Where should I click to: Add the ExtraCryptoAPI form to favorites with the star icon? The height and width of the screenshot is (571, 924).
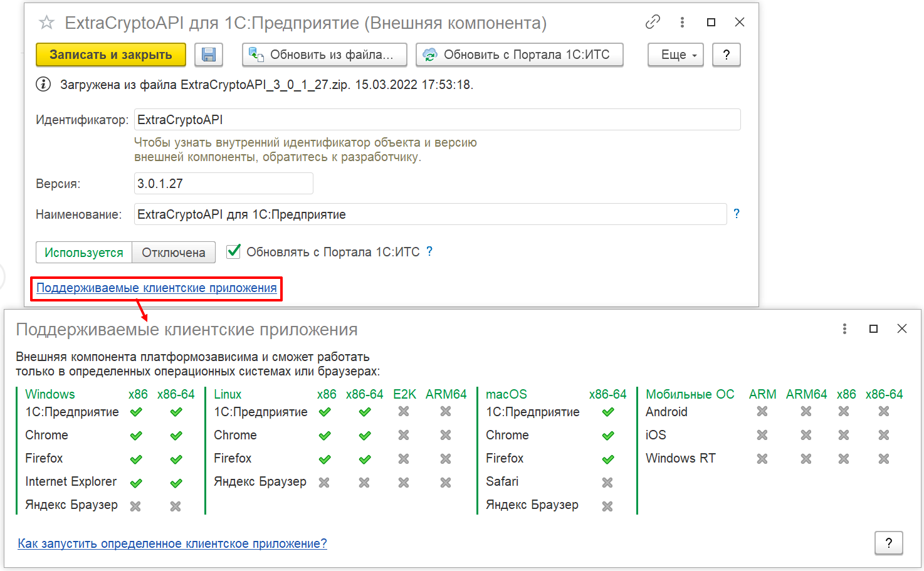pyautogui.click(x=46, y=23)
